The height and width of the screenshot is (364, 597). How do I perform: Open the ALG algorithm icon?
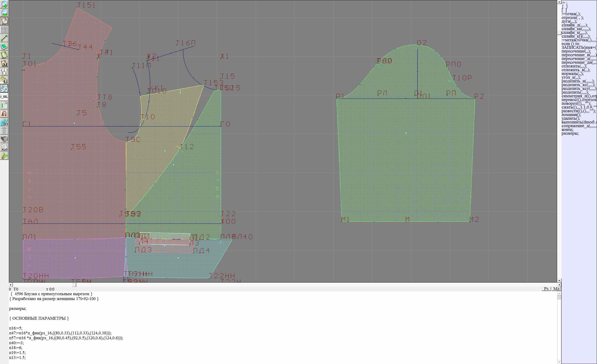[x=4, y=147]
